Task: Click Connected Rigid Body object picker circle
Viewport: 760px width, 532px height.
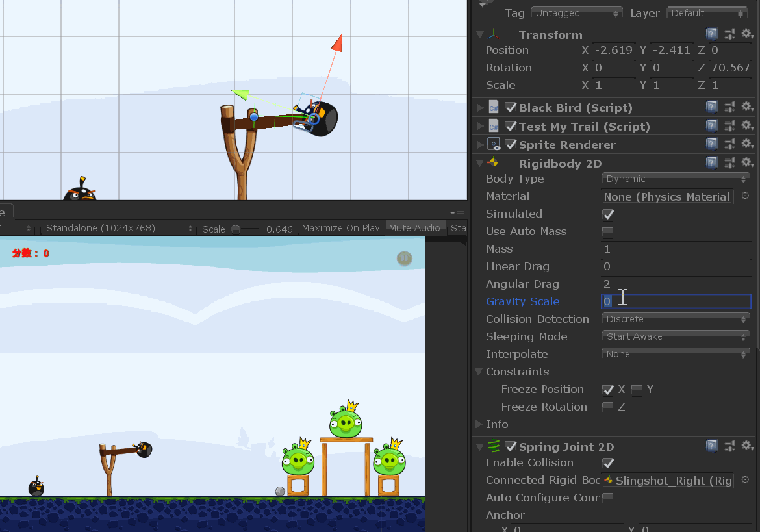Action: pos(746,479)
